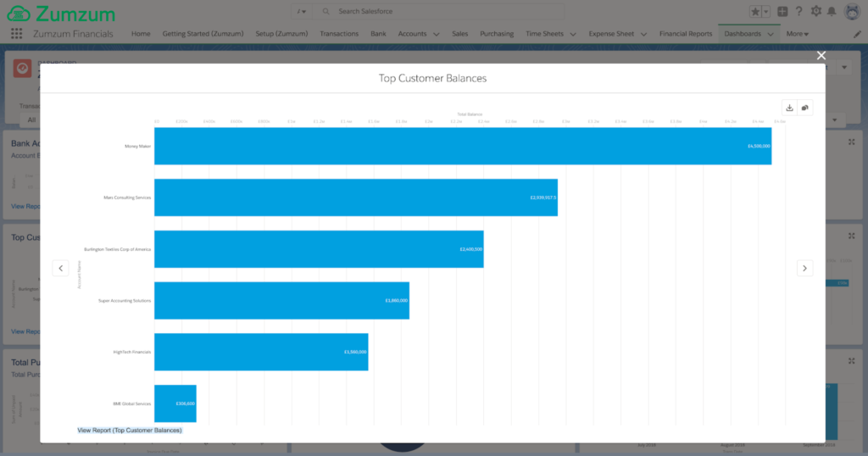Click View Report (Top Customer Balances) link

pos(130,430)
